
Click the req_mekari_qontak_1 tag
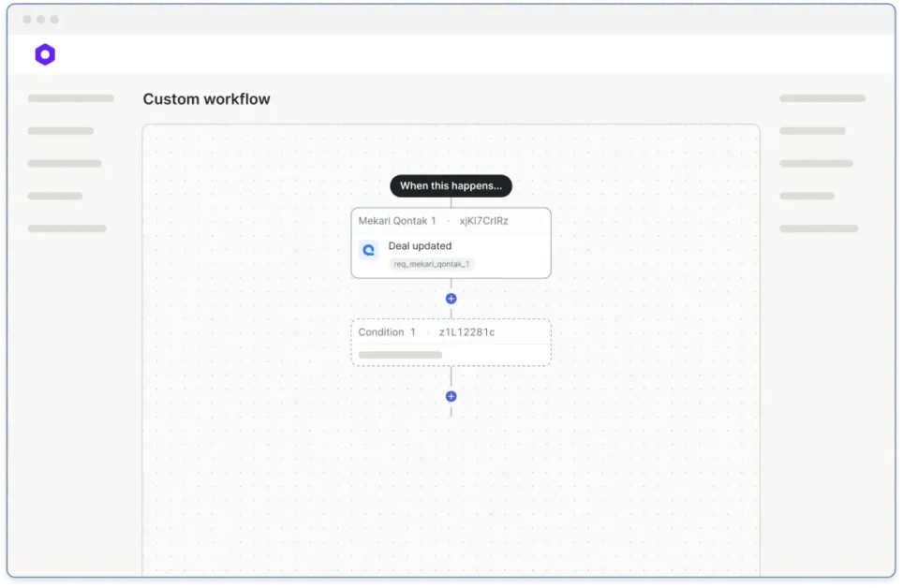pyautogui.click(x=432, y=264)
